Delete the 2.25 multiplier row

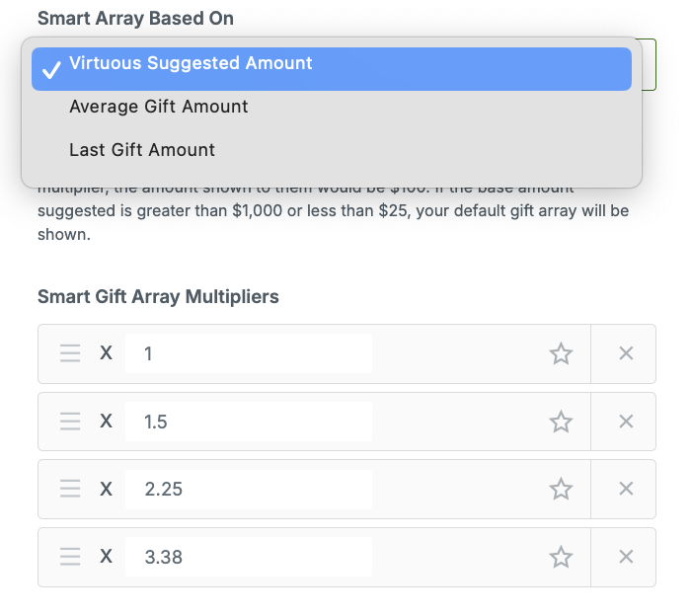[x=626, y=489]
